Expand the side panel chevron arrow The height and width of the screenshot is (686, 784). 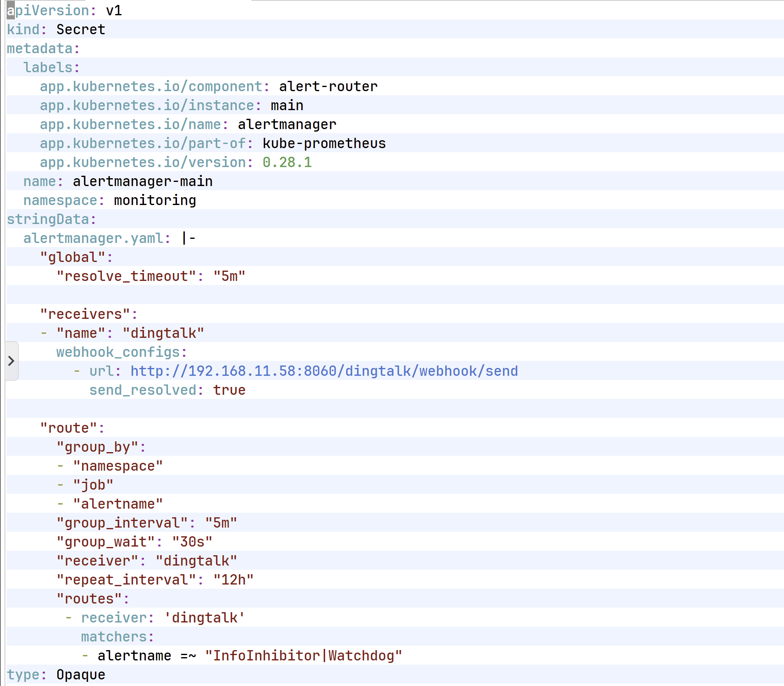12,361
